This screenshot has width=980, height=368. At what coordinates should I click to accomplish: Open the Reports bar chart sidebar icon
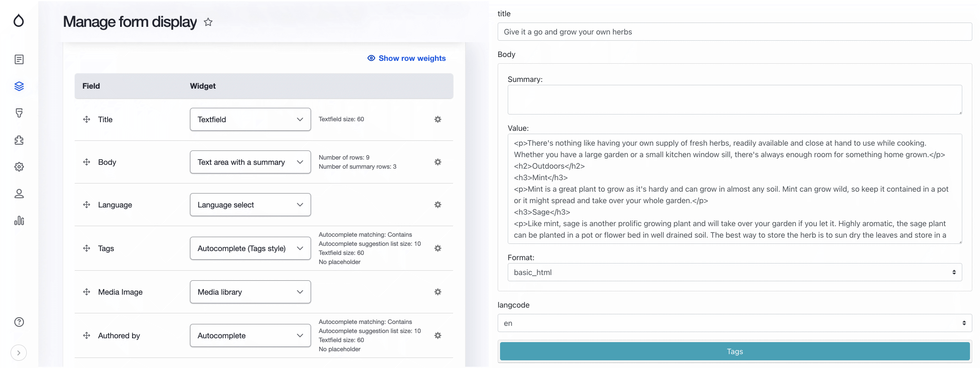[x=19, y=220]
